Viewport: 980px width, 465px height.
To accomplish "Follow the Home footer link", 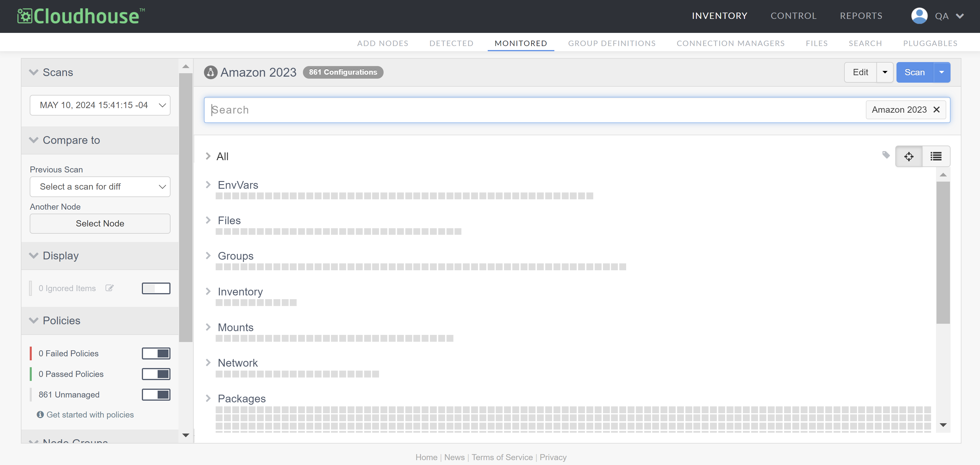I will (x=426, y=457).
